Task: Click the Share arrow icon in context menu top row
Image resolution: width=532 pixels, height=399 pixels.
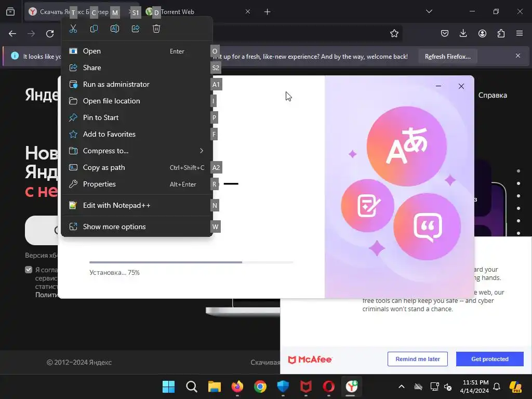Action: click(136, 29)
